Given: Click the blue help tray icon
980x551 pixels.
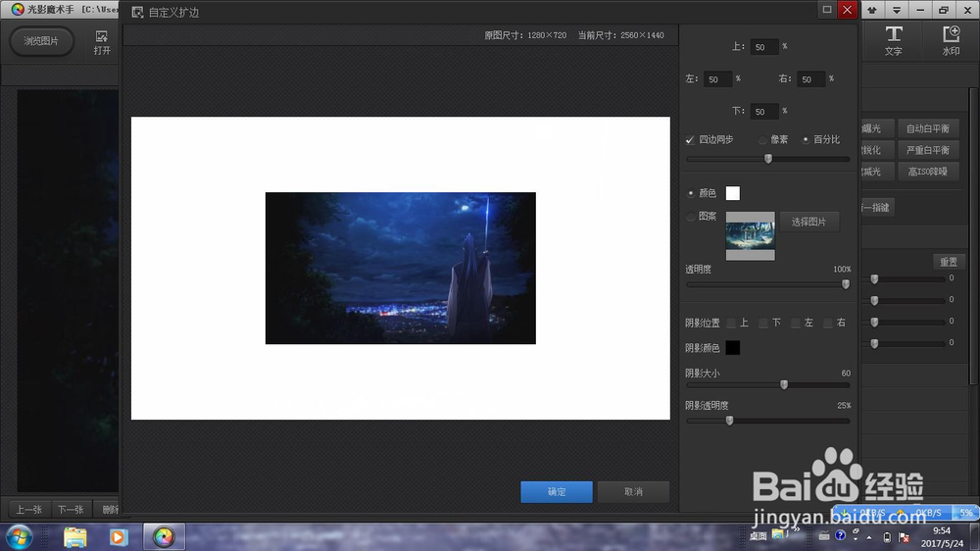Looking at the screenshot, I should (840, 535).
